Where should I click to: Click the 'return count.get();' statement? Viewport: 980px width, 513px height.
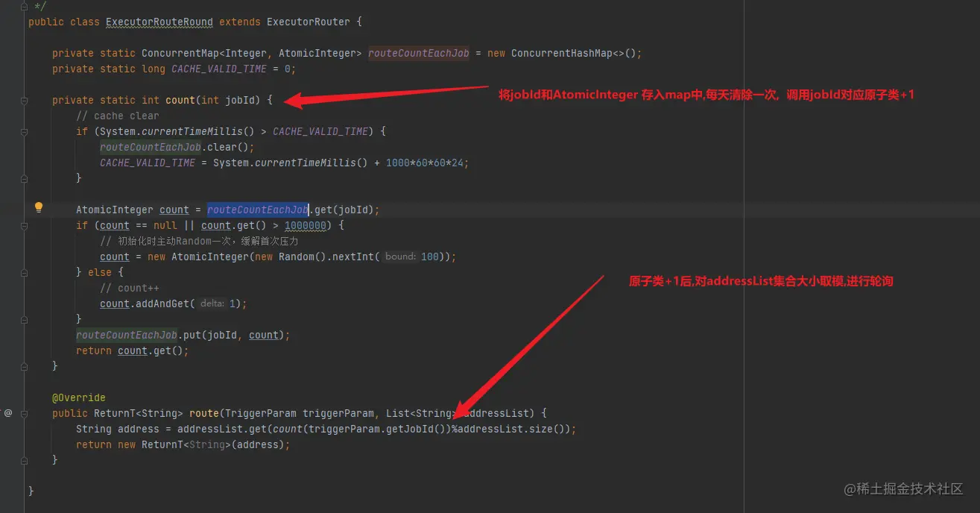[133, 350]
